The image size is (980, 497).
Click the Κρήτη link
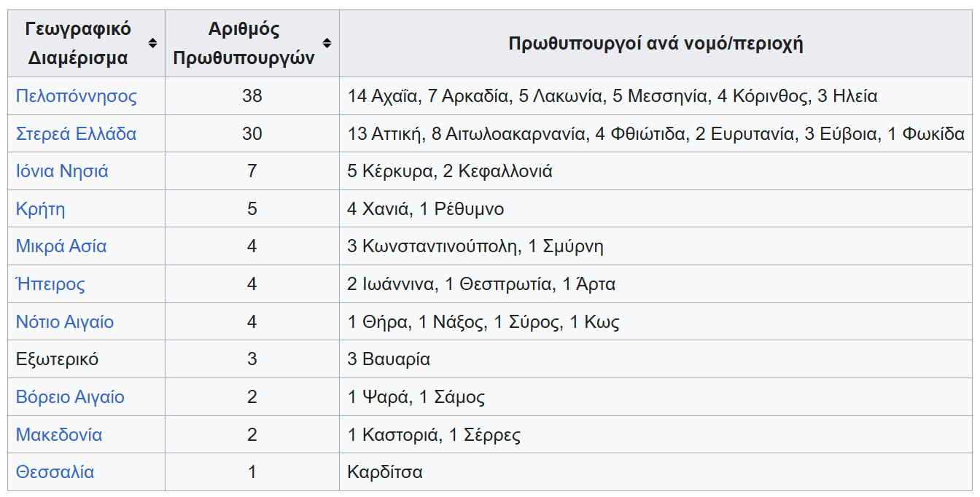[x=40, y=209]
